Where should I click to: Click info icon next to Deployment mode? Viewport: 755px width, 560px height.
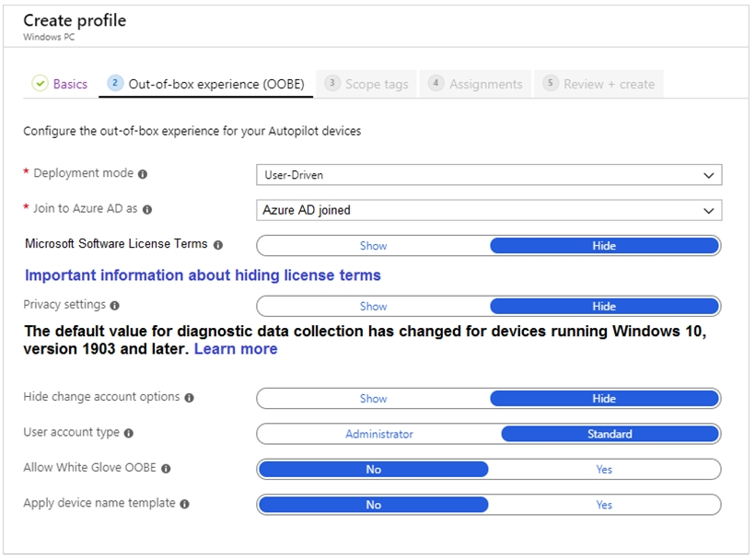pyautogui.click(x=143, y=174)
